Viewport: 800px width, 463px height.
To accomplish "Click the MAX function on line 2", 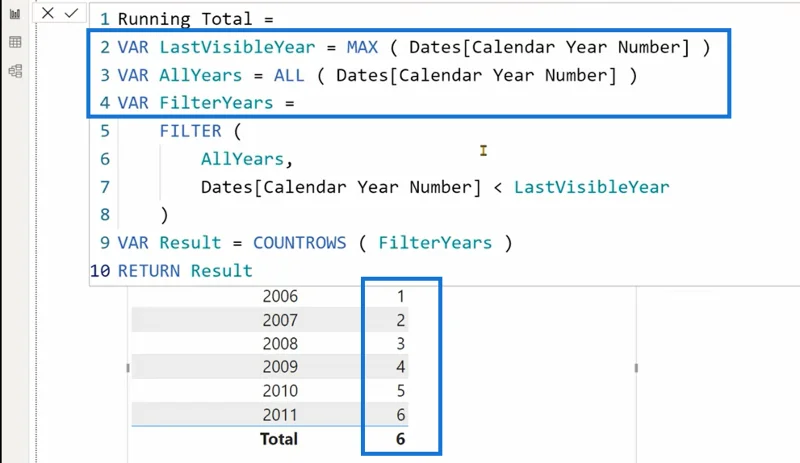I will 362,47.
